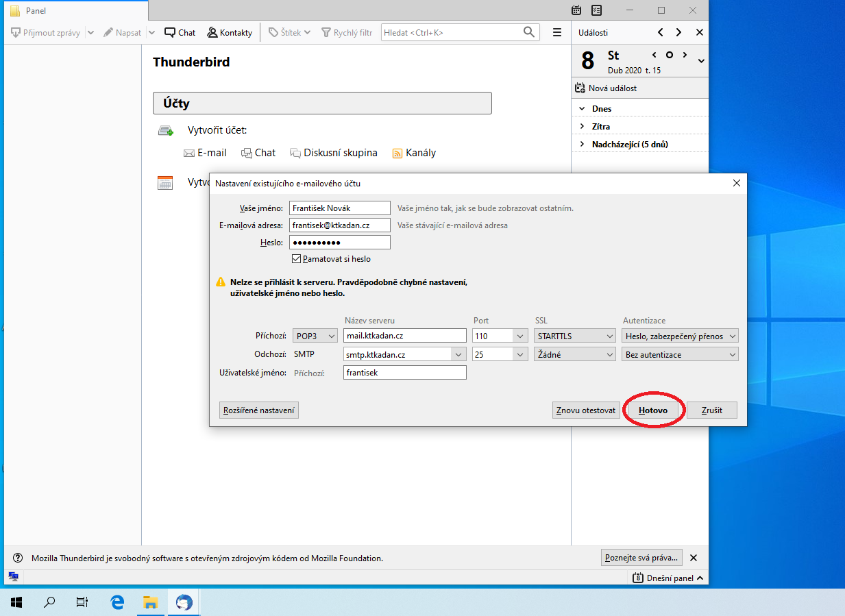
Task: Click the E-mailová adresa field
Action: click(339, 225)
